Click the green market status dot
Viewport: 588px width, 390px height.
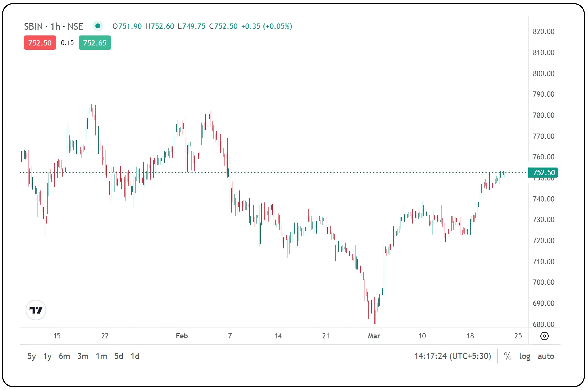[98, 26]
